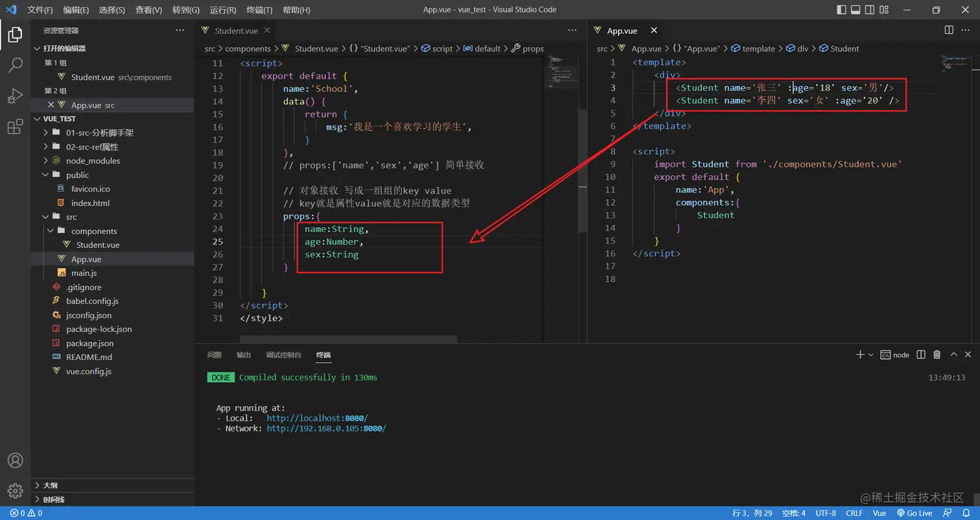980x520 pixels.
Task: Open the 终端(T) menu
Action: 260,10
